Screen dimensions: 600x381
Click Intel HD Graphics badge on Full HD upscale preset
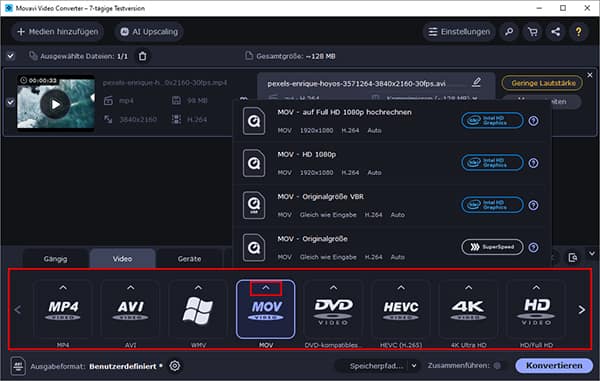492,120
